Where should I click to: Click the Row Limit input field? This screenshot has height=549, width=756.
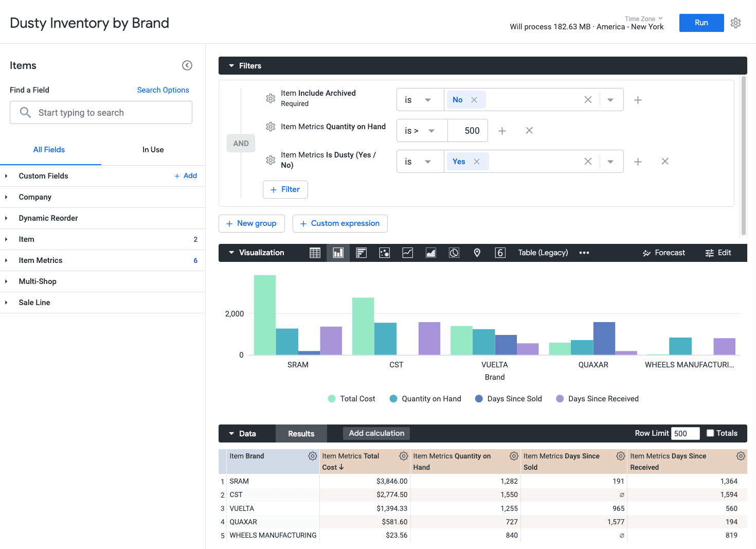[685, 433]
